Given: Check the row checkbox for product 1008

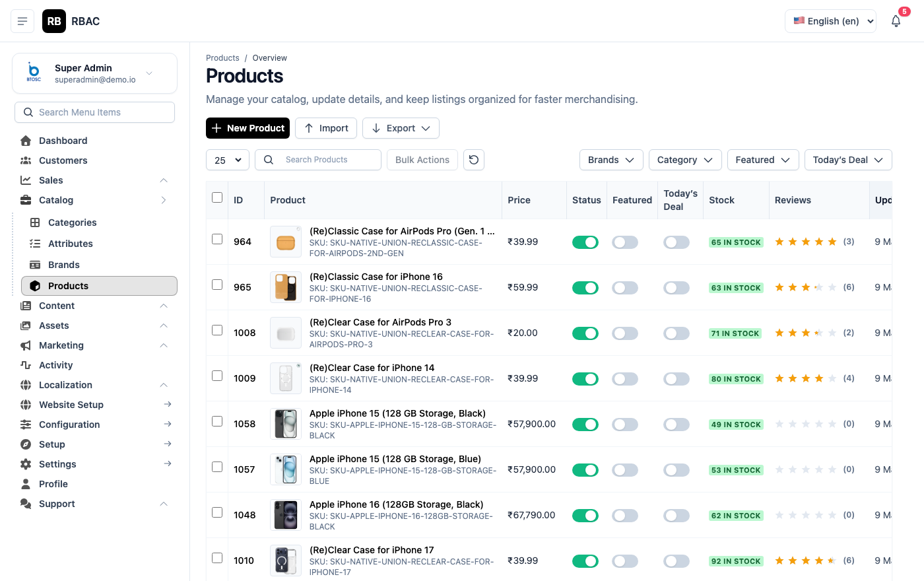Looking at the screenshot, I should tap(217, 330).
